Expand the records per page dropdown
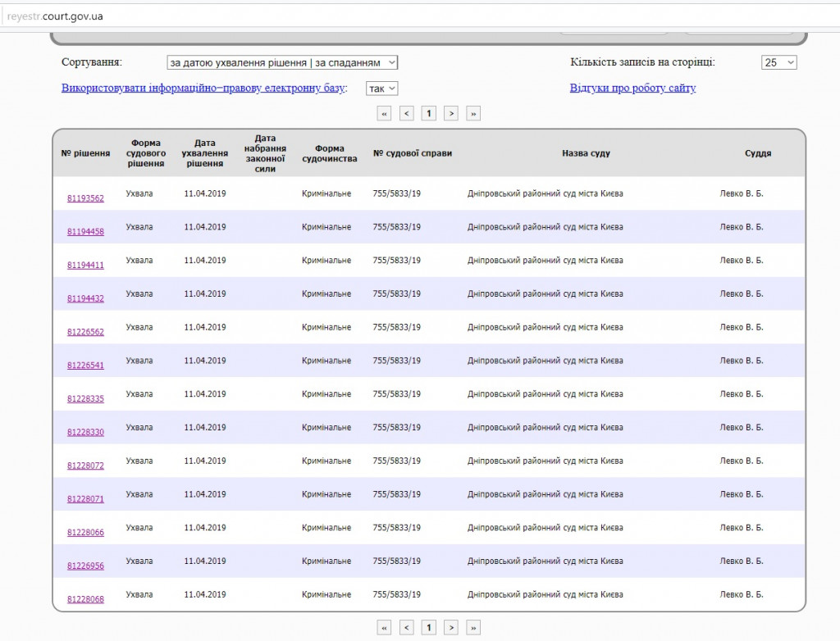 (x=778, y=62)
